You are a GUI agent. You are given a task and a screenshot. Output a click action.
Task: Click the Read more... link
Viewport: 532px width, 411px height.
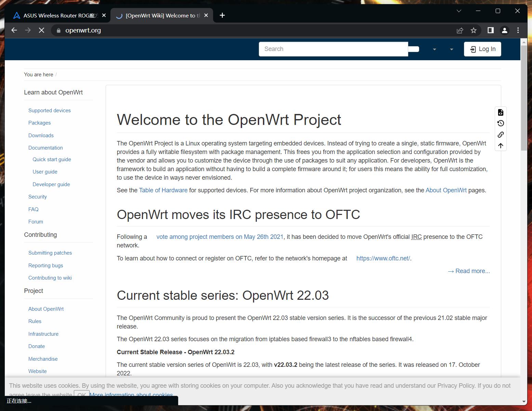(x=469, y=271)
